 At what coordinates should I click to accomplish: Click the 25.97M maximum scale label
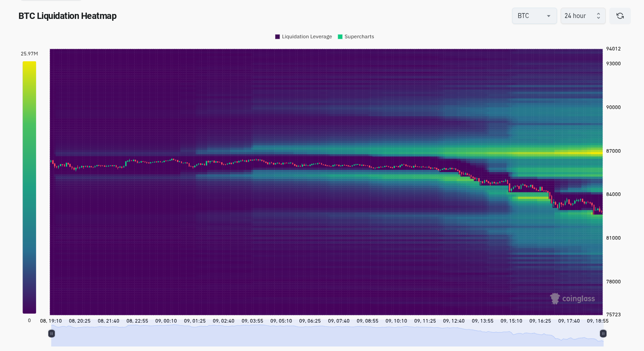[29, 54]
